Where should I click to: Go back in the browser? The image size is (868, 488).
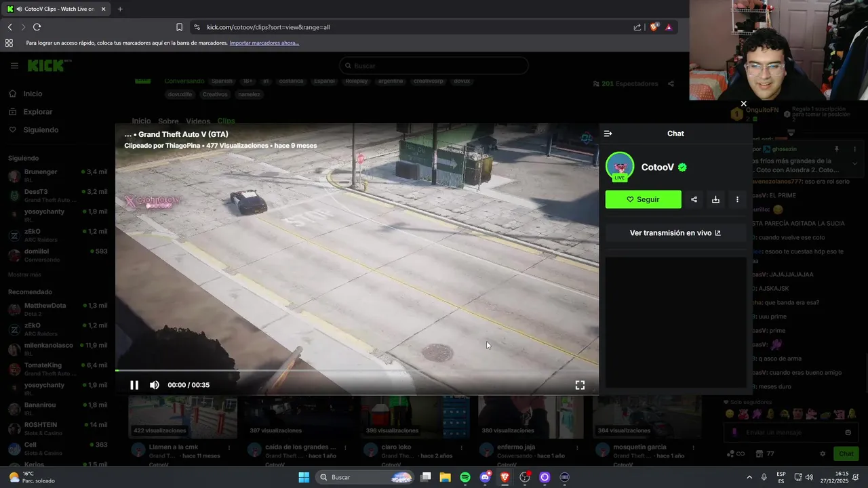[x=9, y=27]
